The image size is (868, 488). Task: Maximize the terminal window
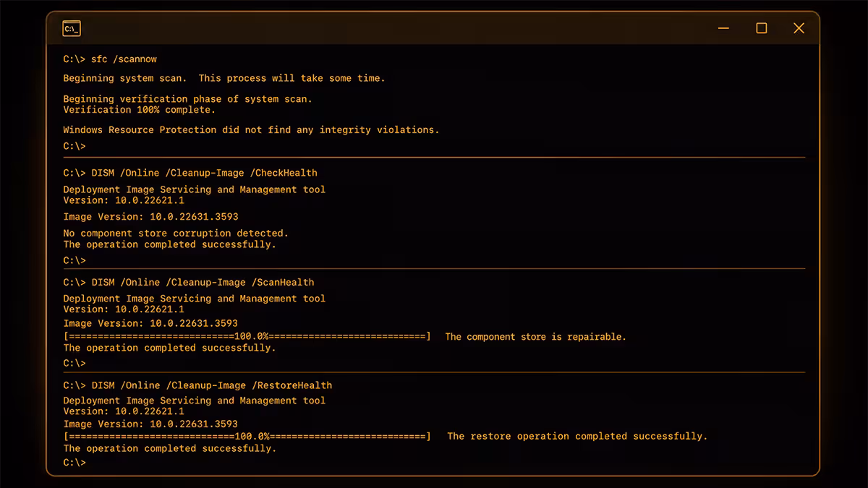762,28
